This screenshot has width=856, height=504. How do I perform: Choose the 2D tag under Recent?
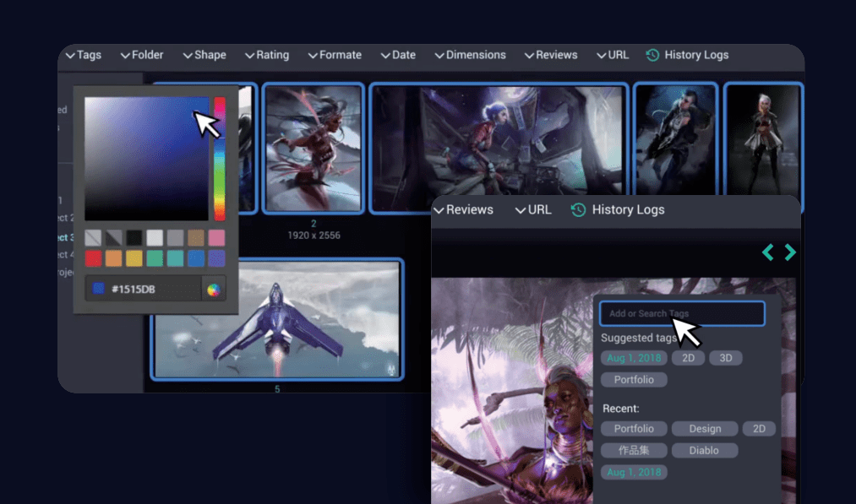pyautogui.click(x=759, y=429)
